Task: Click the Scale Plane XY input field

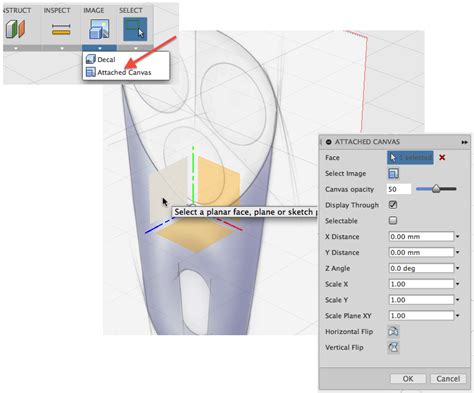Action: (x=421, y=315)
